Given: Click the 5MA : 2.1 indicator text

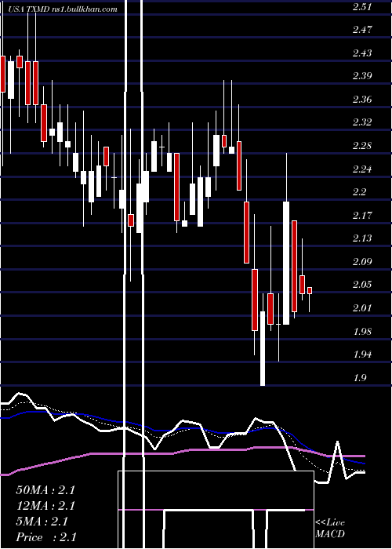Looking at the screenshot, I should tap(42, 522).
